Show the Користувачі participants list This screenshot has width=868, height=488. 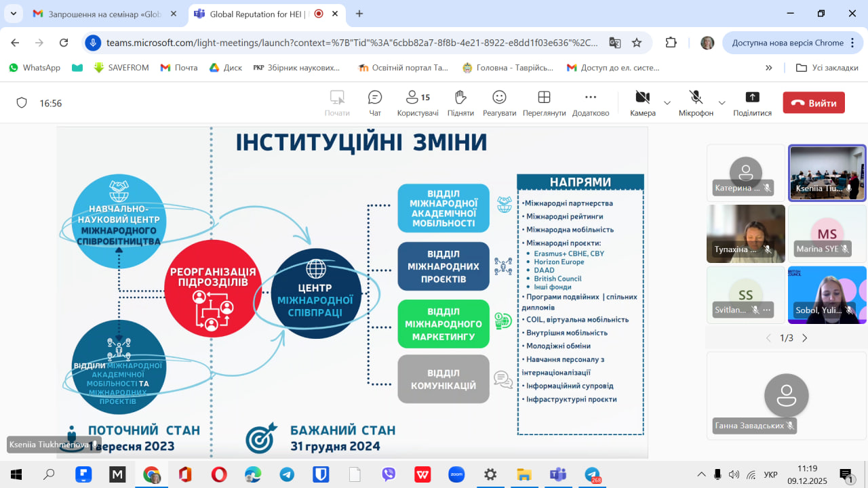(x=417, y=103)
